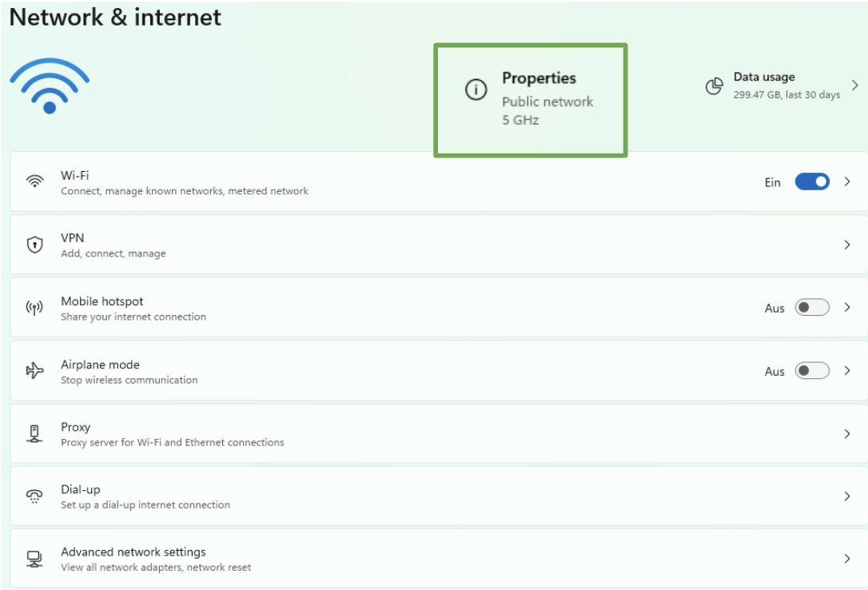Image resolution: width=868 pixels, height=590 pixels.
Task: Click the Data usage pie chart icon
Action: tap(714, 86)
